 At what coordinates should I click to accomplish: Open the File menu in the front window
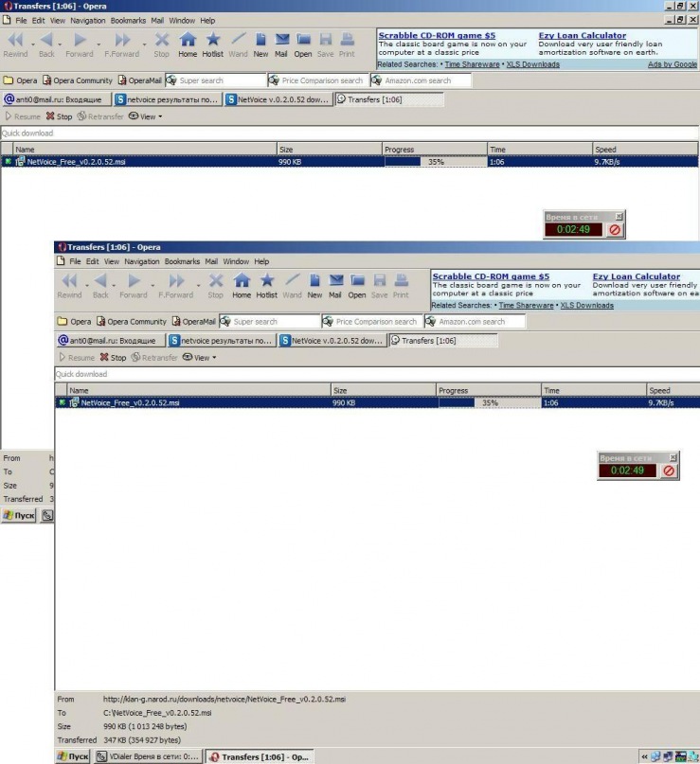75,261
